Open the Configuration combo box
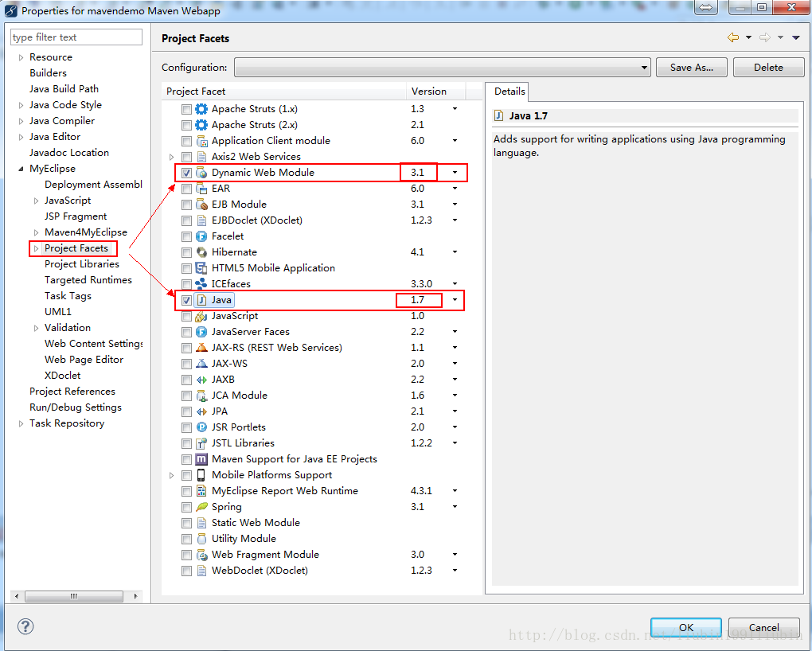Image resolution: width=812 pixels, height=651 pixels. [443, 68]
